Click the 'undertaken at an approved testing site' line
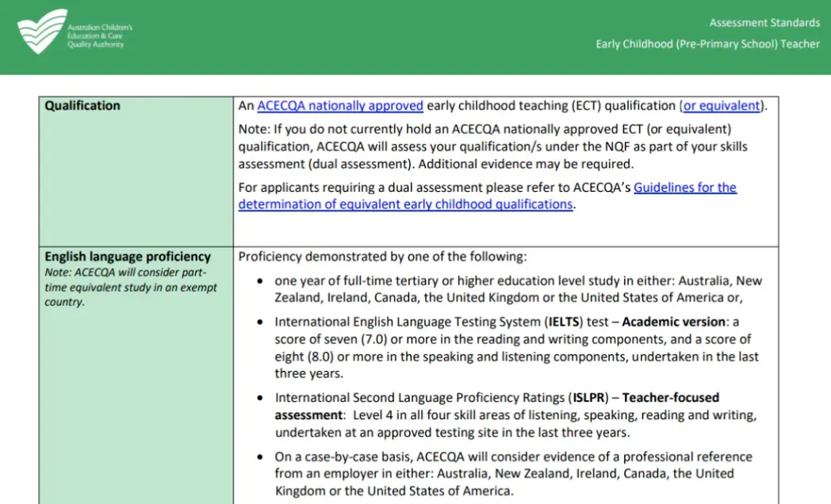The height and width of the screenshot is (504, 831). click(452, 433)
